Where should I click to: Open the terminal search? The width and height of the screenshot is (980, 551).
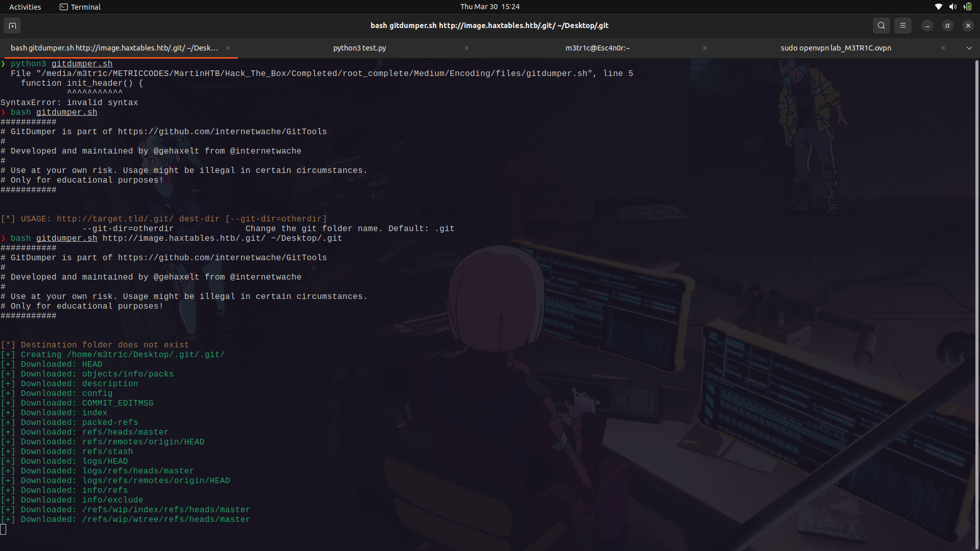point(881,26)
